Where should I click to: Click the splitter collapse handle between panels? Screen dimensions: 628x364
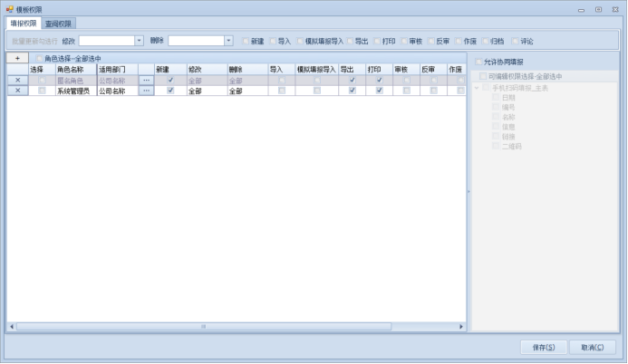click(469, 191)
